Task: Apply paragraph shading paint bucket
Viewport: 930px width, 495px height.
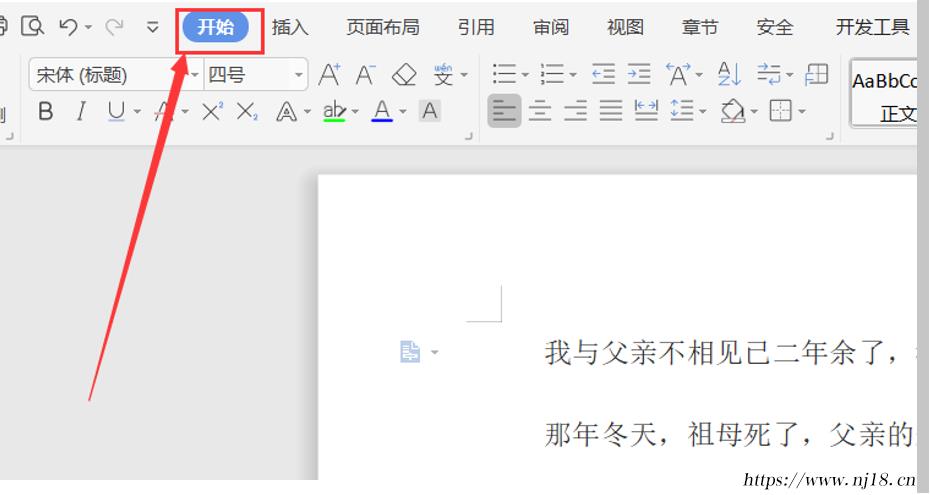Action: (x=733, y=111)
